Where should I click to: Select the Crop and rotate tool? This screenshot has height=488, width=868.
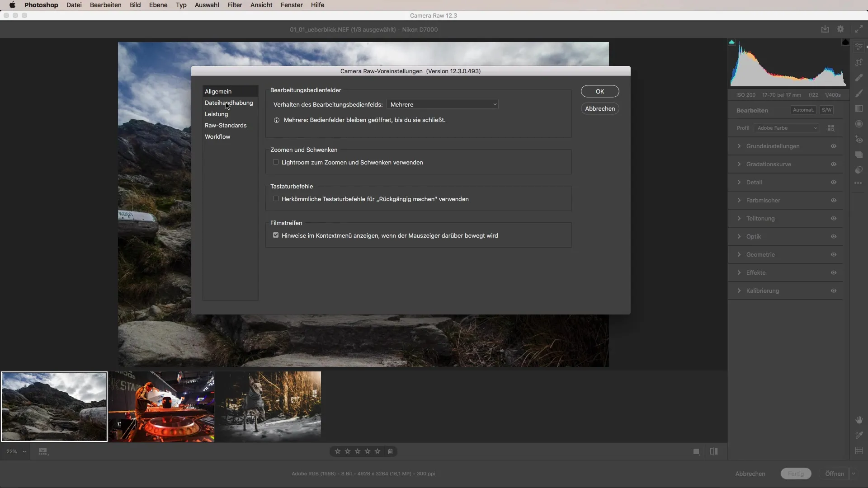[x=859, y=62]
